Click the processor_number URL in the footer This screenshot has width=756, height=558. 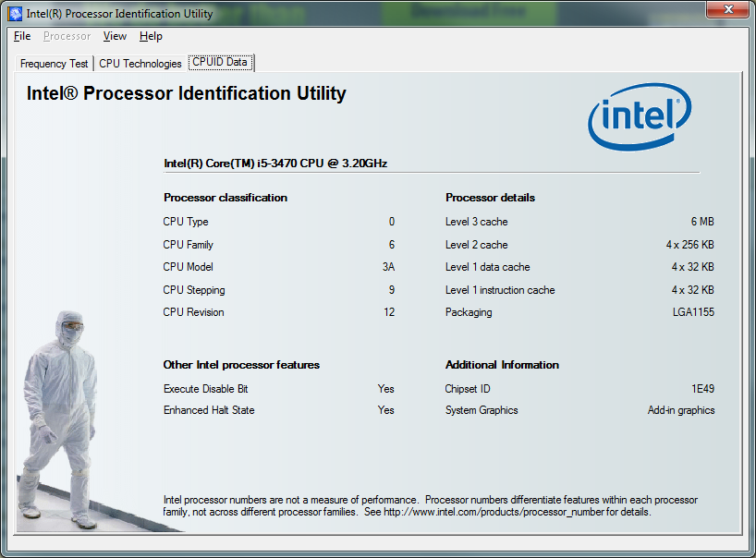coord(494,512)
